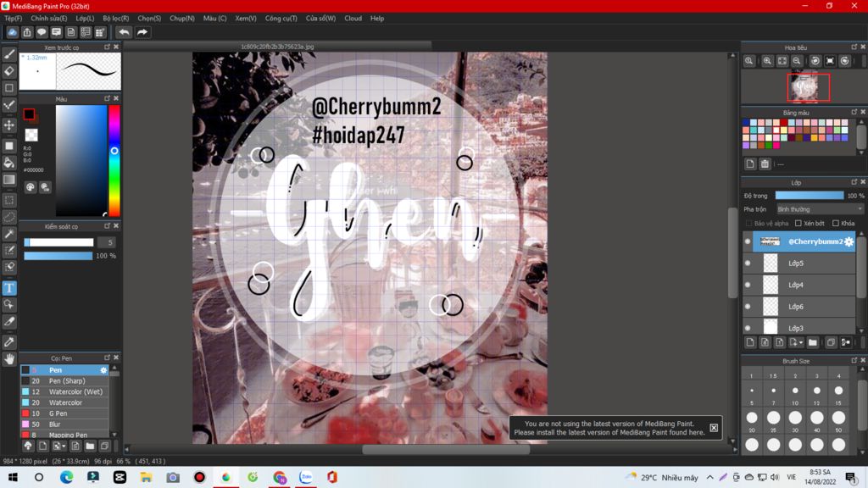Hide the Lớp5 layer
The height and width of the screenshot is (488, 868).
748,263
